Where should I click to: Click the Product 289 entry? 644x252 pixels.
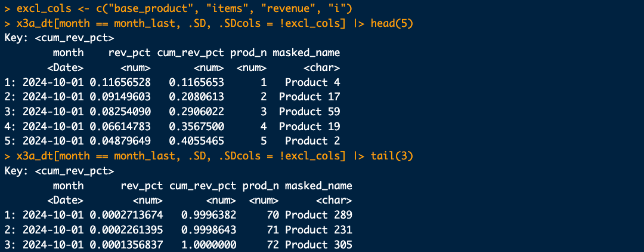[318, 215]
